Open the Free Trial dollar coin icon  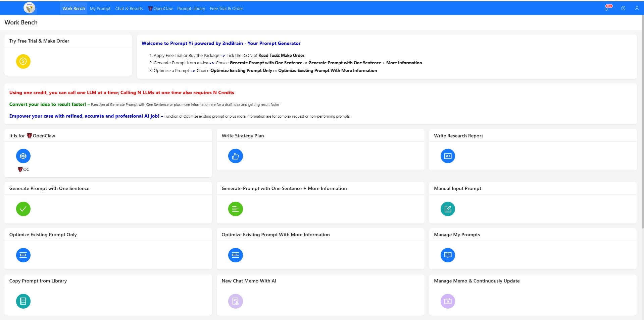click(23, 61)
